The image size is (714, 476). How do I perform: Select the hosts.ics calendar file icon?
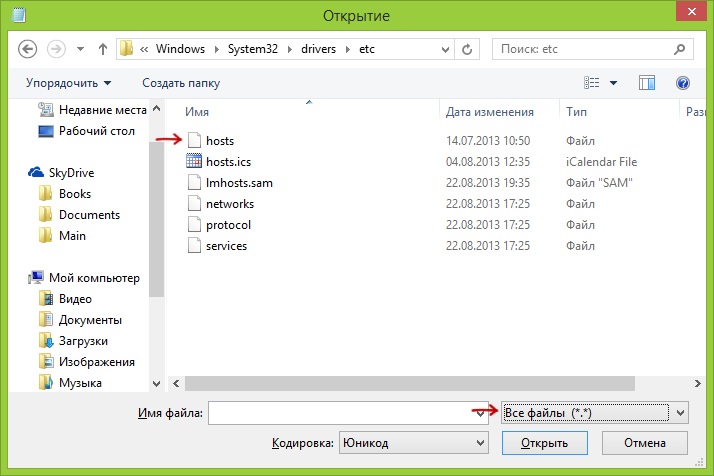pos(195,162)
